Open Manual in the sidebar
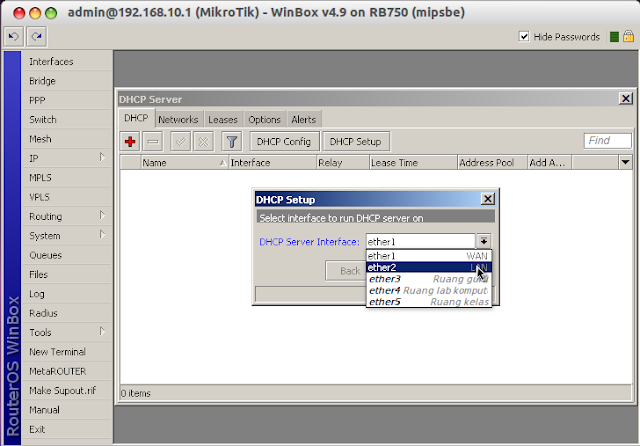 click(67, 410)
